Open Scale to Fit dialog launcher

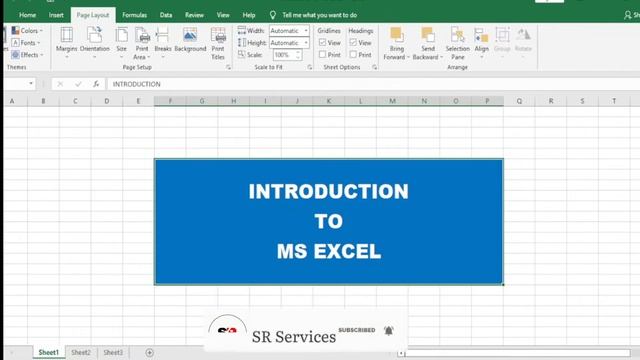(x=310, y=67)
